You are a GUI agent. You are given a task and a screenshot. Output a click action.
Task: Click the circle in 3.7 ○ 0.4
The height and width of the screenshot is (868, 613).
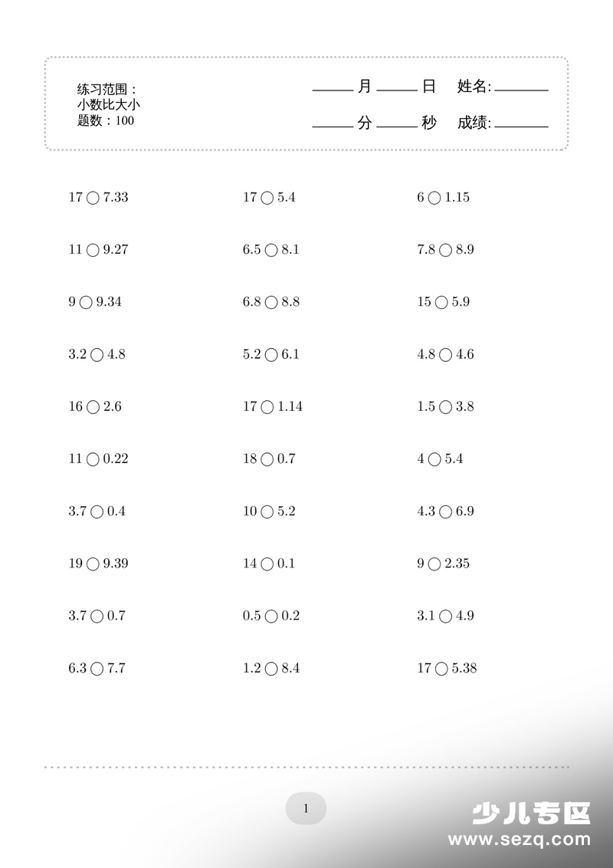point(97,511)
